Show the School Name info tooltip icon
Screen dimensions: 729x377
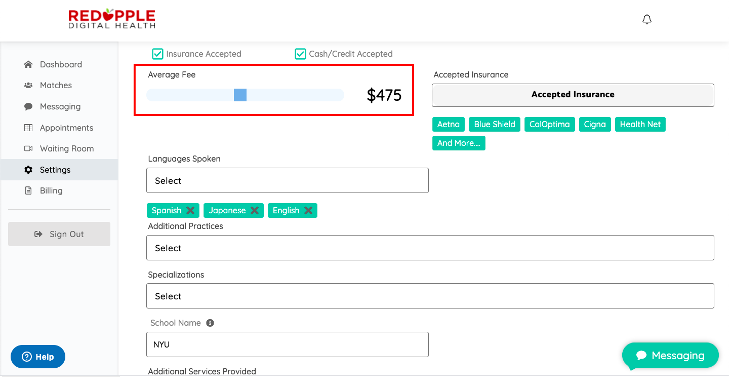click(210, 323)
